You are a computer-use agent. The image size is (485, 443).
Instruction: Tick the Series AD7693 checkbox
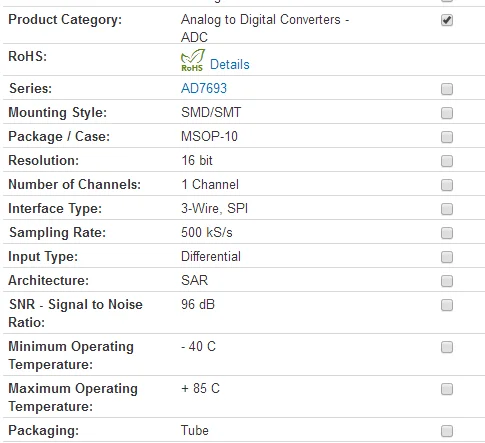coord(447,89)
